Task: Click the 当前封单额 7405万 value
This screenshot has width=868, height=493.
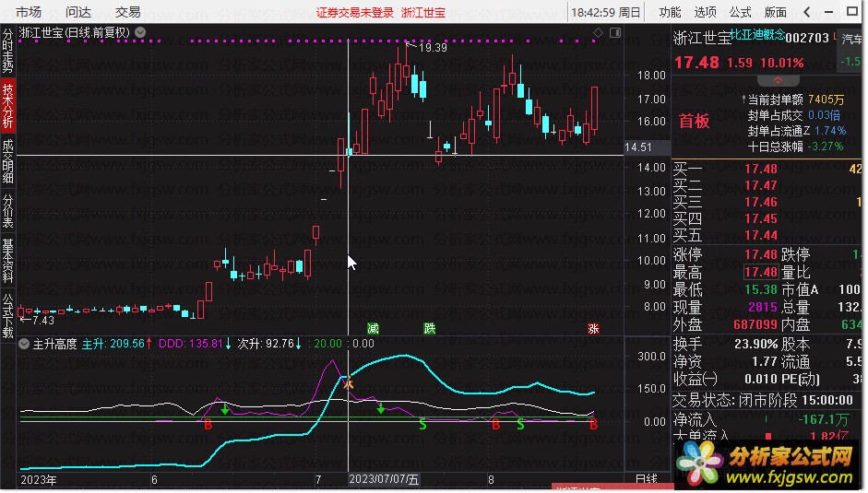Action: (826, 100)
